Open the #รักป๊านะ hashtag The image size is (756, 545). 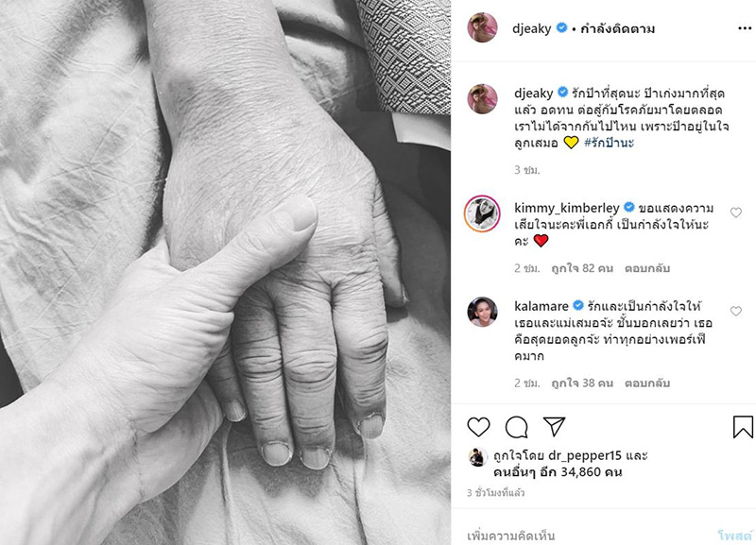pos(609,143)
